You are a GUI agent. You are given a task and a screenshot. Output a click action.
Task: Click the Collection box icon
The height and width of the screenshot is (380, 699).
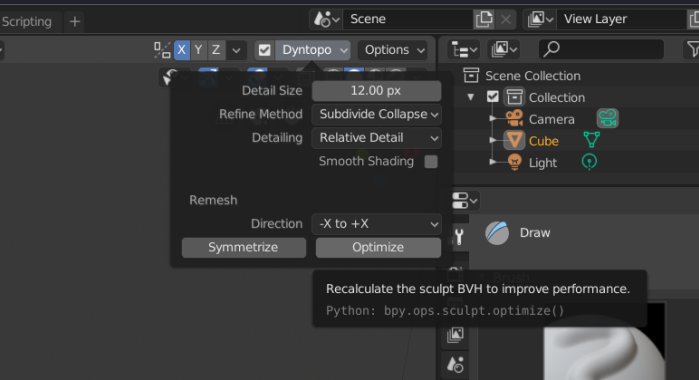click(514, 97)
